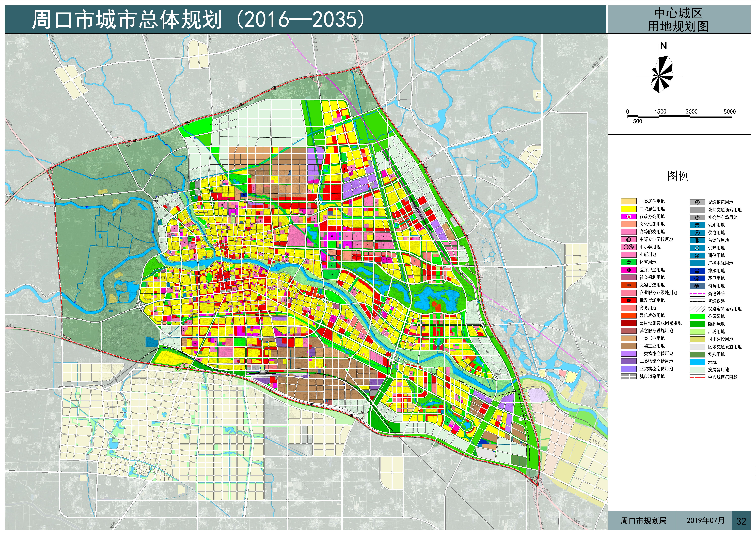Click the 中心城区用地规划图 title box

tap(678, 20)
